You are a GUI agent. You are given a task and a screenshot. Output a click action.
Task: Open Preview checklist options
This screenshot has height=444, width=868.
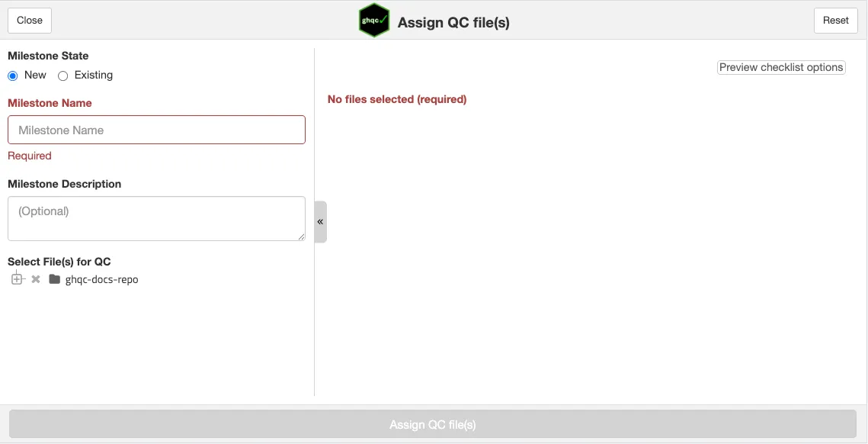781,67
